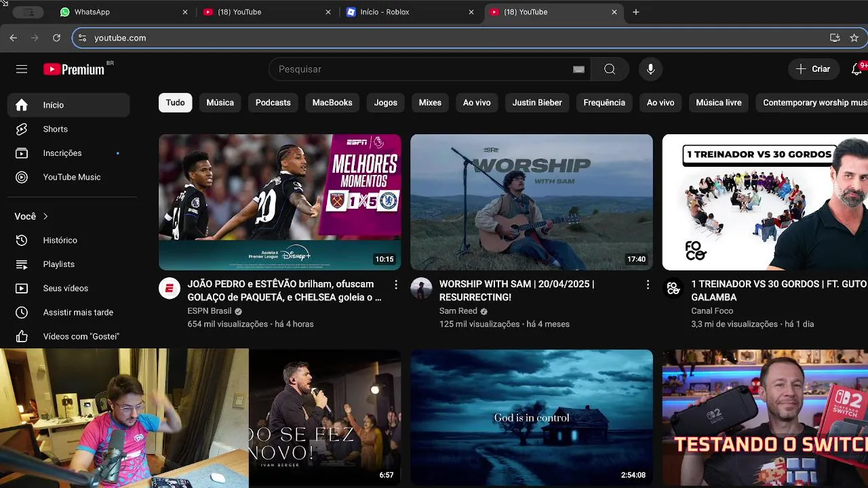Open Inscrições in the sidebar
This screenshot has height=488, width=868.
point(68,153)
